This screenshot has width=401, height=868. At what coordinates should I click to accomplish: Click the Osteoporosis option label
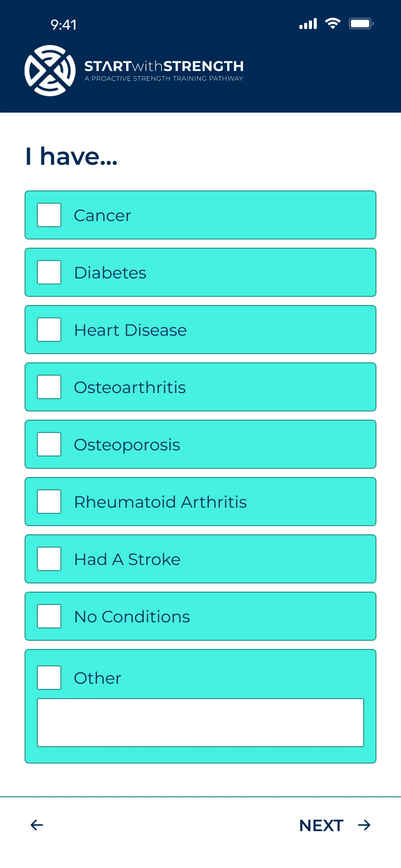(127, 445)
